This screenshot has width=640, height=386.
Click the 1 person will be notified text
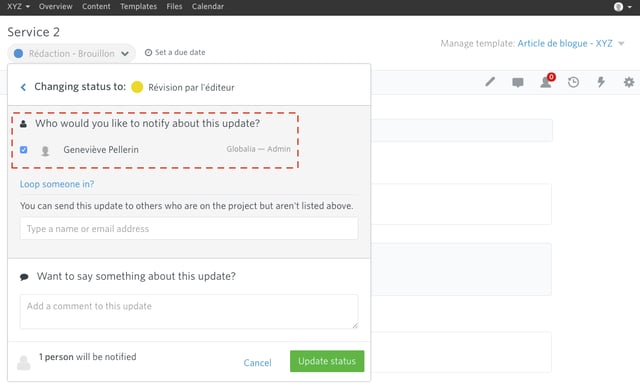click(87, 357)
